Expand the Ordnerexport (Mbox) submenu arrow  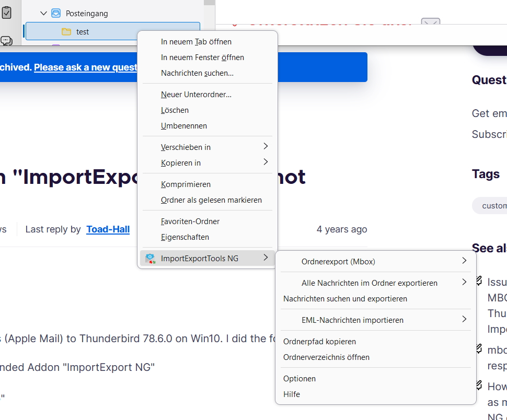(x=464, y=261)
